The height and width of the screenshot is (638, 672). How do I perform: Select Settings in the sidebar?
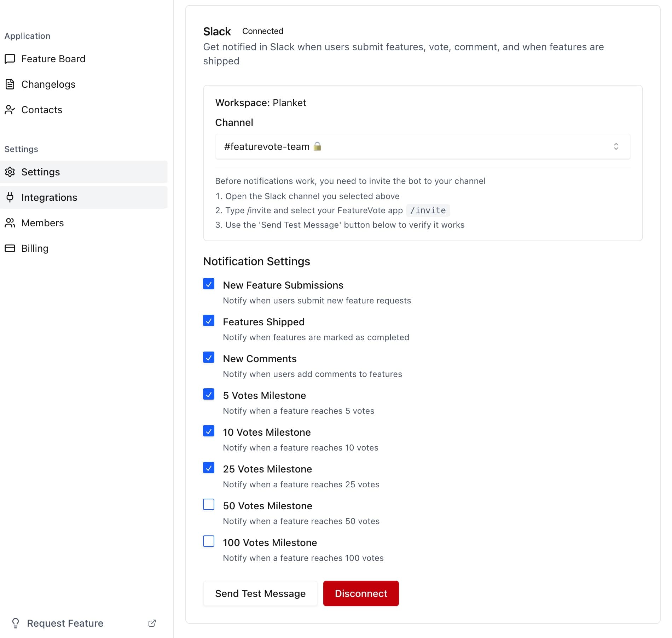(x=84, y=172)
